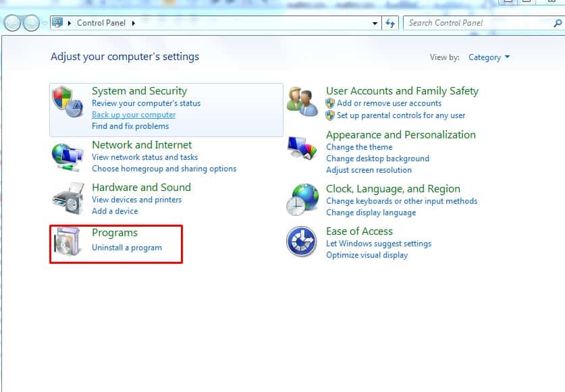The height and width of the screenshot is (392, 565).
Task: Open the Ease of Access category
Action: (359, 231)
